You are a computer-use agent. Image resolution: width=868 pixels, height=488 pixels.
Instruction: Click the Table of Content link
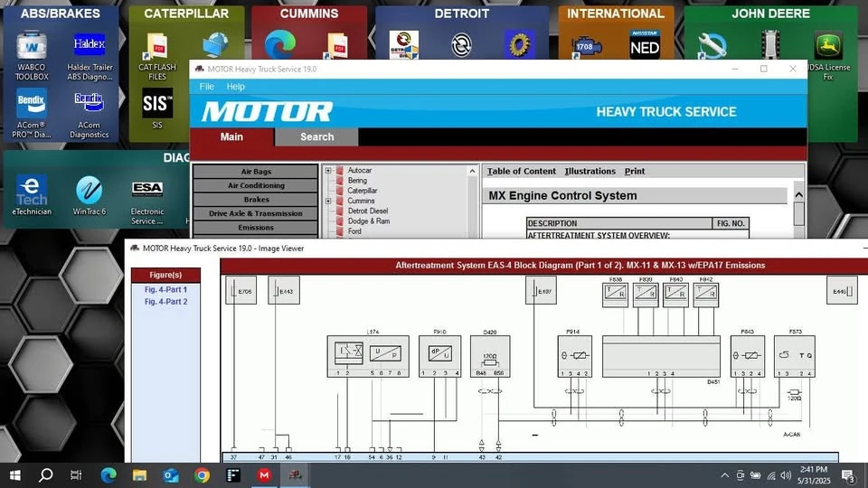click(522, 172)
